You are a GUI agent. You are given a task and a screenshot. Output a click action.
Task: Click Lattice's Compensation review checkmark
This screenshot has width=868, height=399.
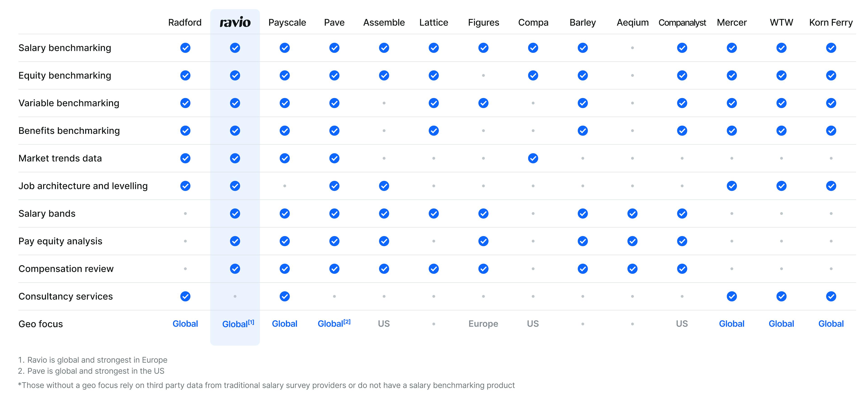pos(433,269)
